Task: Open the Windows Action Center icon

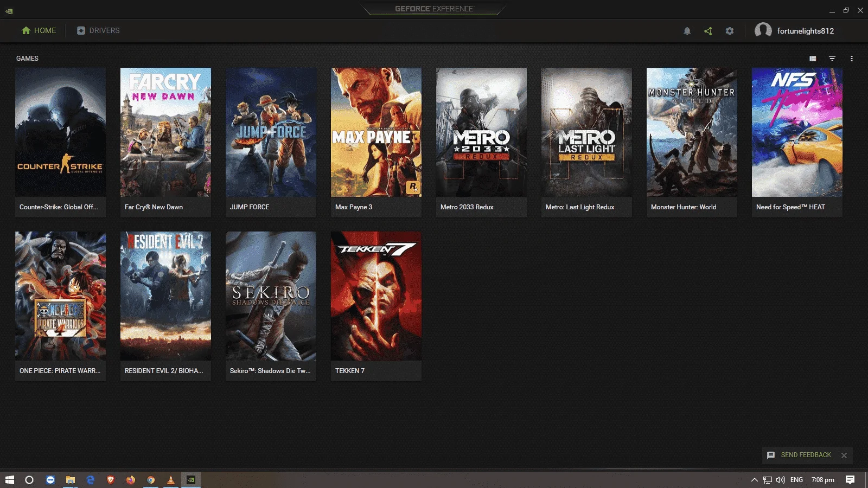Action: (850, 480)
